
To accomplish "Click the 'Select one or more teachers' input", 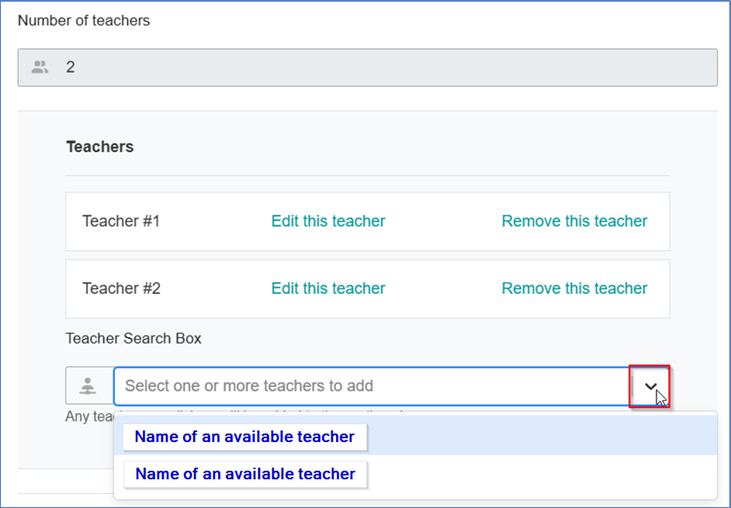I will pos(370,386).
